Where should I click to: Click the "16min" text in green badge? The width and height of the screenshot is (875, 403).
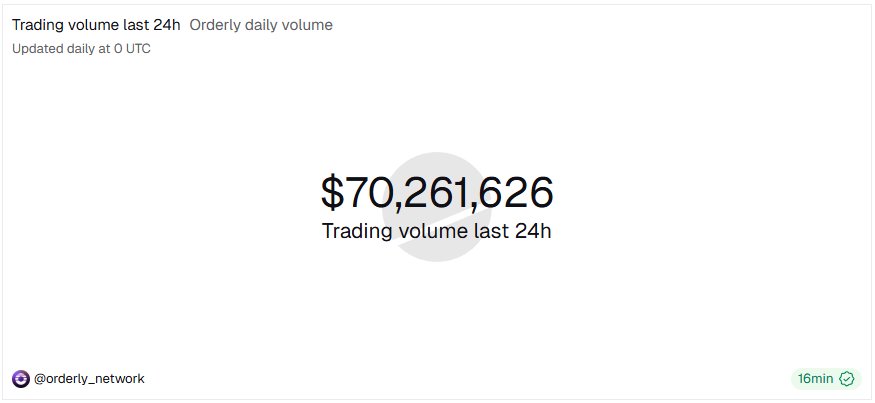(815, 379)
